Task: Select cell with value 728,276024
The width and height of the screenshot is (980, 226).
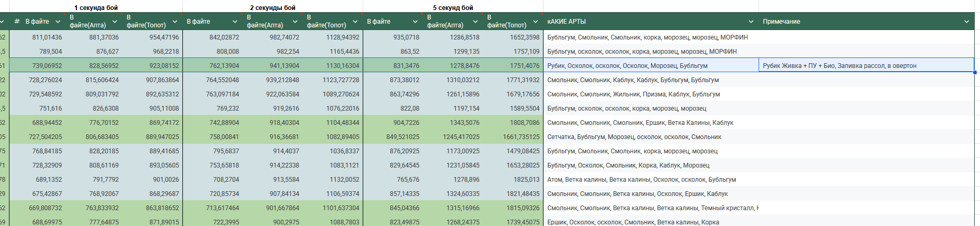Action: click(x=37, y=80)
